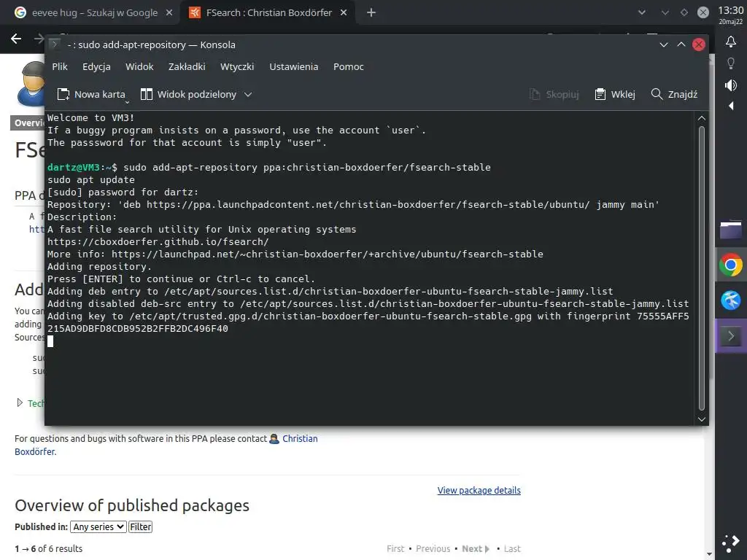Click the Skopiuj copy icon
The image size is (747, 560).
click(535, 94)
